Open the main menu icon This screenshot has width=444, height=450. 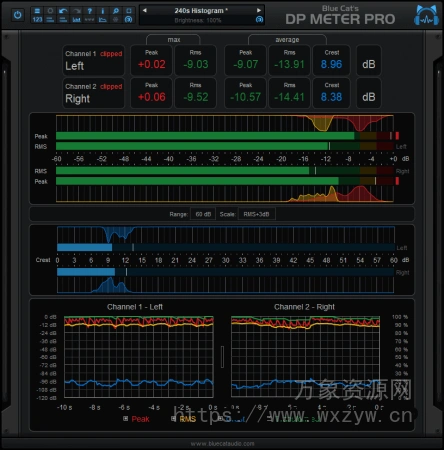pyautogui.click(x=37, y=11)
